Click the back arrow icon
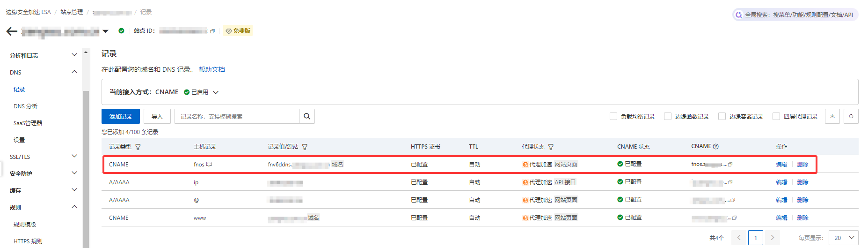Image resolution: width=868 pixels, height=248 pixels. [12, 31]
